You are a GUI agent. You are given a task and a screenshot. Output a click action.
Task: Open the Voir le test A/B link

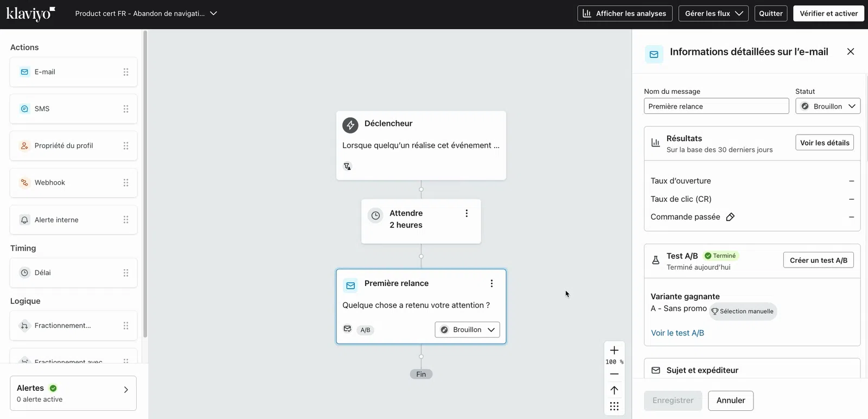[x=678, y=333]
